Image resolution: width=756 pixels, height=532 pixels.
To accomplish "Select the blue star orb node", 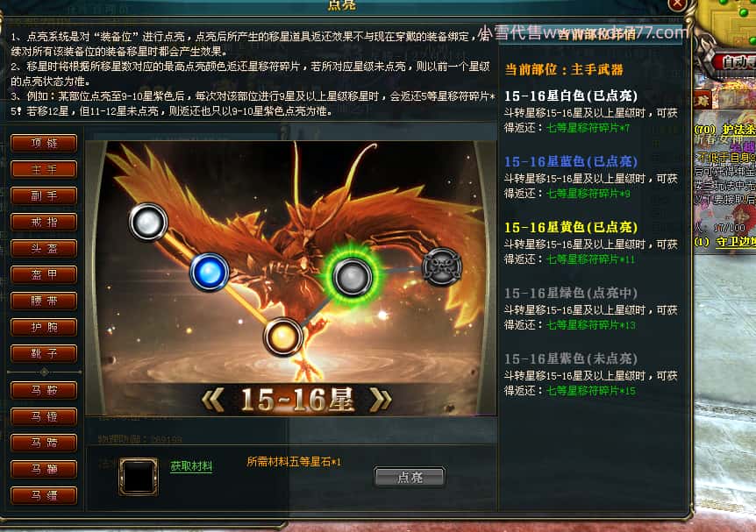I will [x=210, y=273].
